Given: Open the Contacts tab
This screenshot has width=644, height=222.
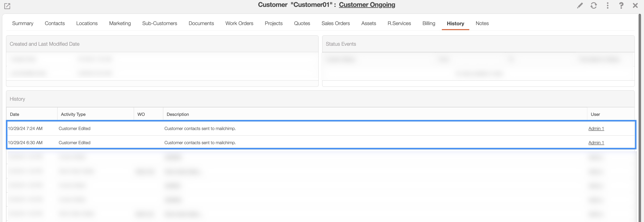Looking at the screenshot, I should 55,23.
